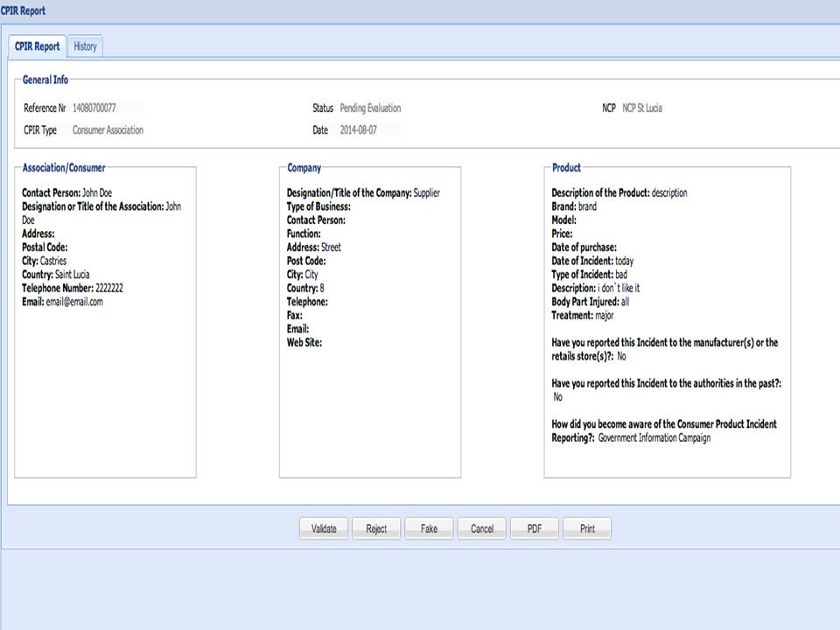
Task: Click the Telephone Number 2222222 line
Action: [73, 288]
